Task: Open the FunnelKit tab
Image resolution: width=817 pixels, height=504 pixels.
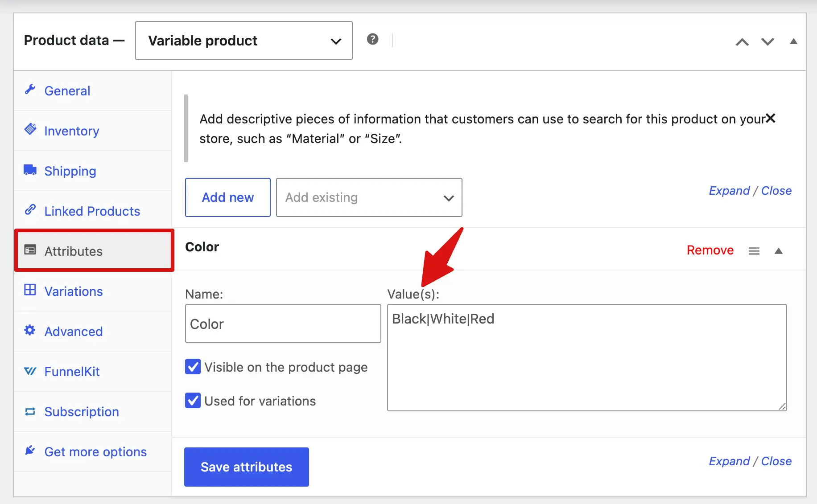Action: pyautogui.click(x=93, y=372)
